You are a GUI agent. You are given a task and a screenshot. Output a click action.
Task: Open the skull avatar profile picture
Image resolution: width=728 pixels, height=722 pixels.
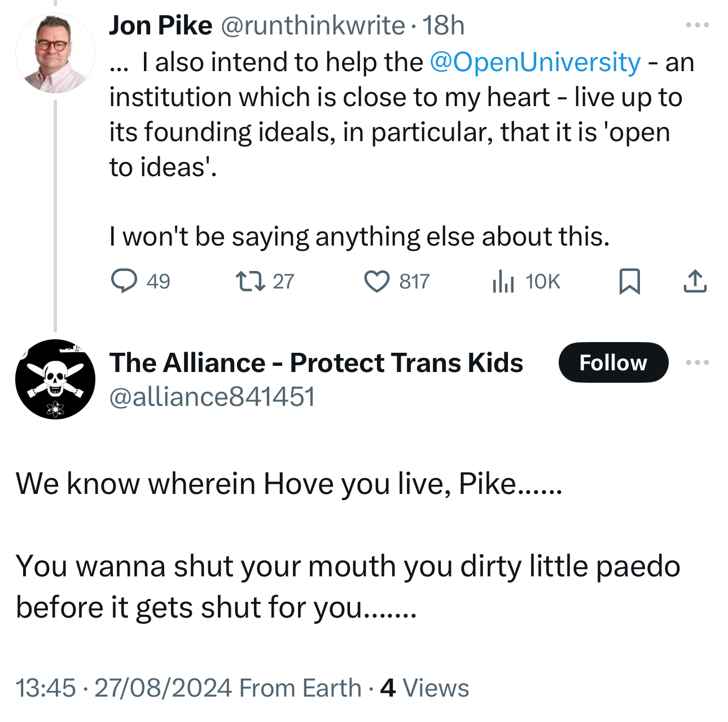pos(55,379)
